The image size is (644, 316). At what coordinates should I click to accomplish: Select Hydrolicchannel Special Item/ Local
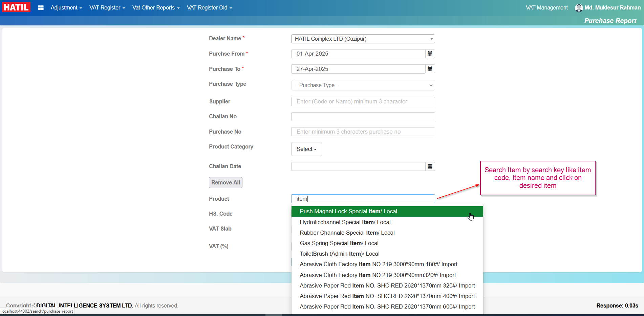(387, 222)
